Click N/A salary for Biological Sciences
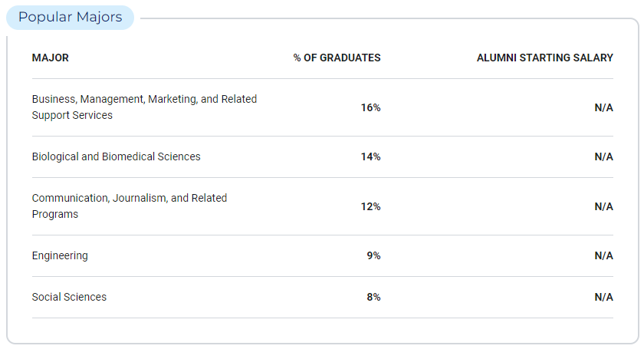Image resolution: width=644 pixels, height=349 pixels. click(604, 156)
